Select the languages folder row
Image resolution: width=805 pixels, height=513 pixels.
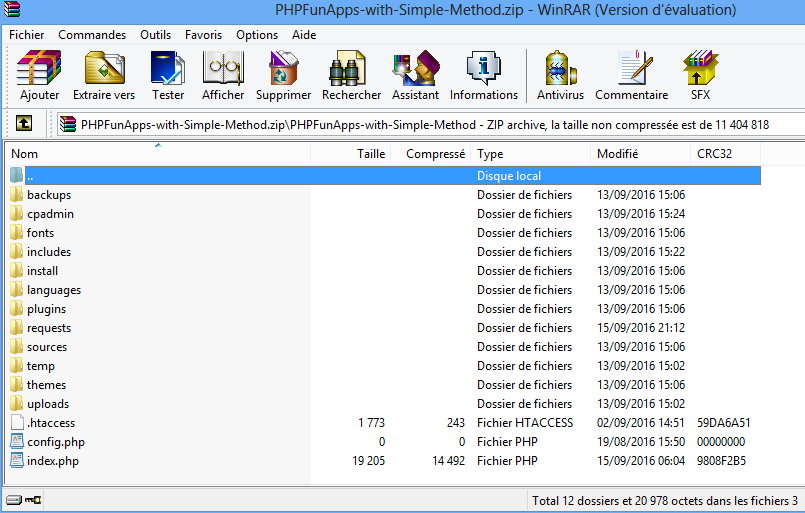[384, 290]
